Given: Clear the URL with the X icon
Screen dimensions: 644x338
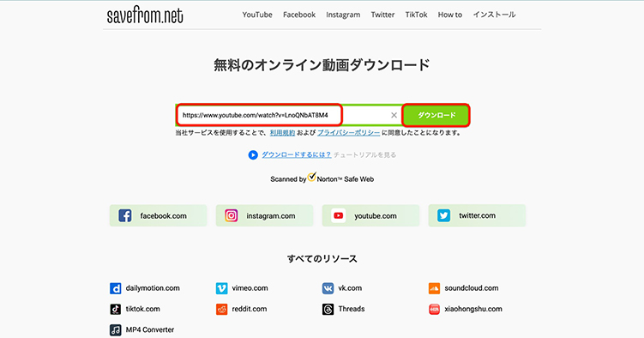Looking at the screenshot, I should coord(394,116).
